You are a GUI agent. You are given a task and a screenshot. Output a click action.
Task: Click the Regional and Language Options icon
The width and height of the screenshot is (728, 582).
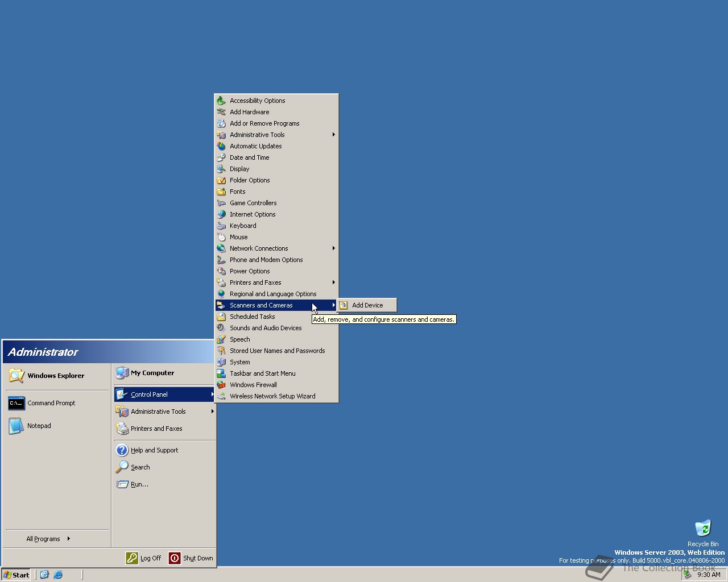[x=221, y=294]
